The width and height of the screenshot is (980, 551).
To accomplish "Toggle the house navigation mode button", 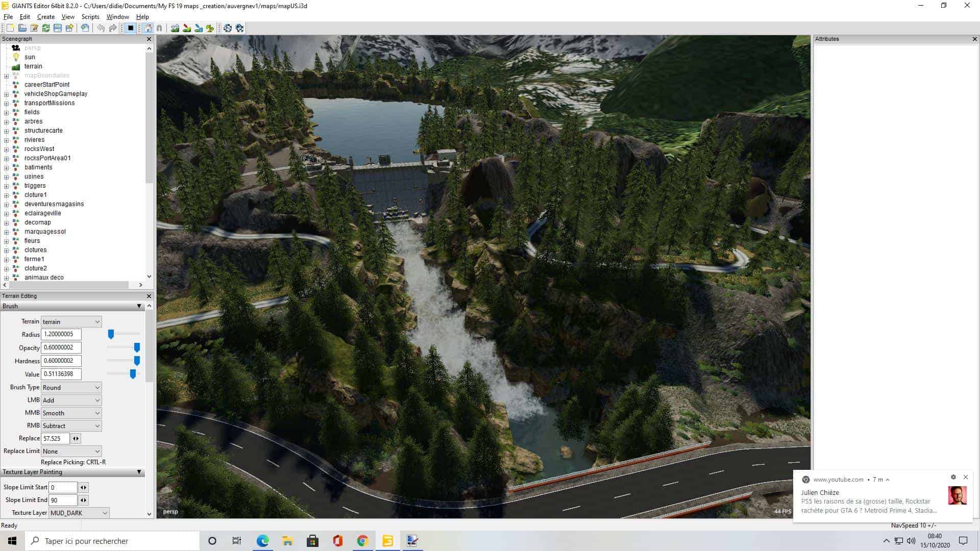I will pyautogui.click(x=148, y=28).
